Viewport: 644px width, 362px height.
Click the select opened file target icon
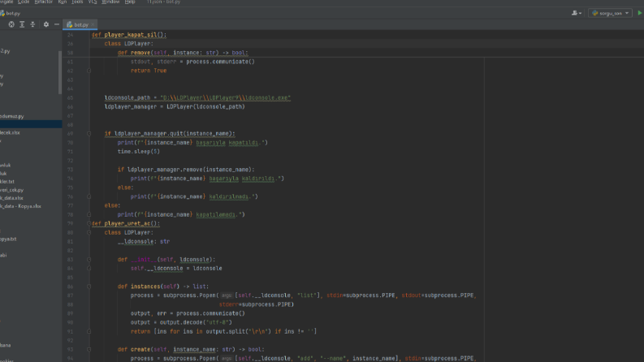[x=11, y=24]
